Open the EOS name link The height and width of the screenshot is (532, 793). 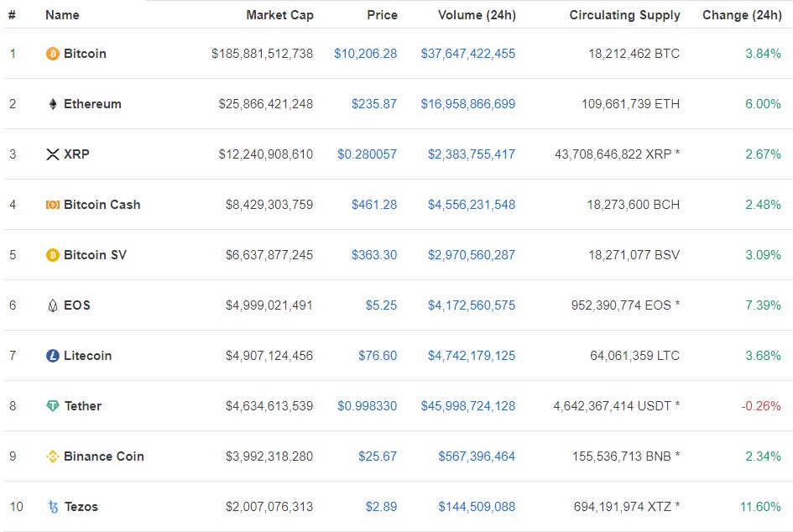[77, 305]
